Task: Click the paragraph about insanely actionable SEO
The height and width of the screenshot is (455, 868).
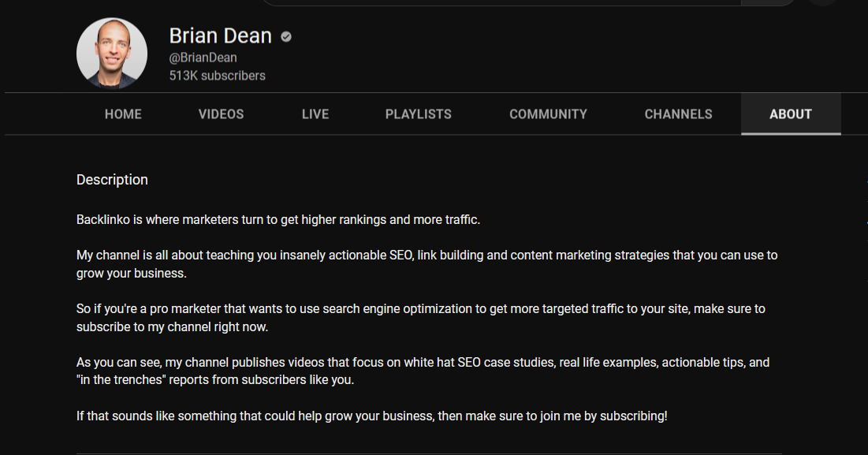Action: [x=426, y=264]
